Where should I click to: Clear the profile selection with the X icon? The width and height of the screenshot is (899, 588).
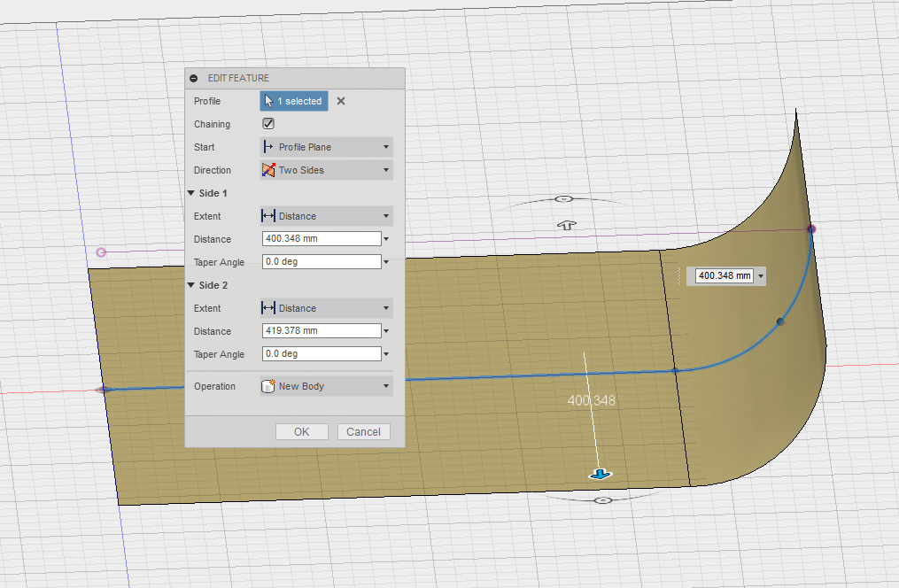tap(341, 101)
